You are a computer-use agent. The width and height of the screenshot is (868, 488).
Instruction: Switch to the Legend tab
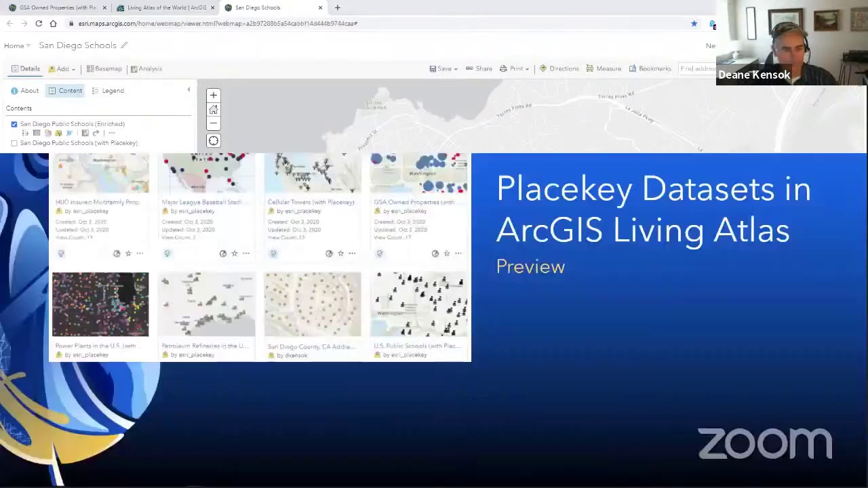(108, 91)
